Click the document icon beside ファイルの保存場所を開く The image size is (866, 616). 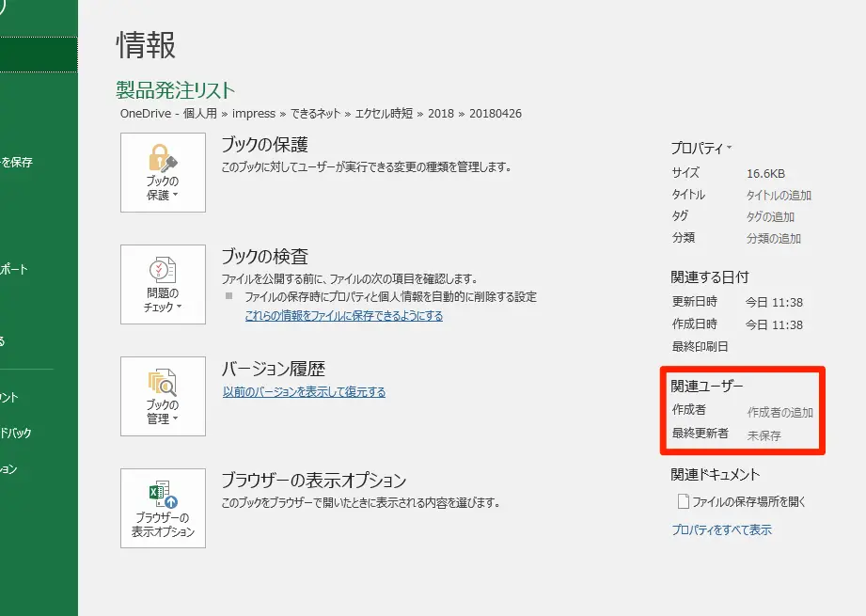click(683, 502)
